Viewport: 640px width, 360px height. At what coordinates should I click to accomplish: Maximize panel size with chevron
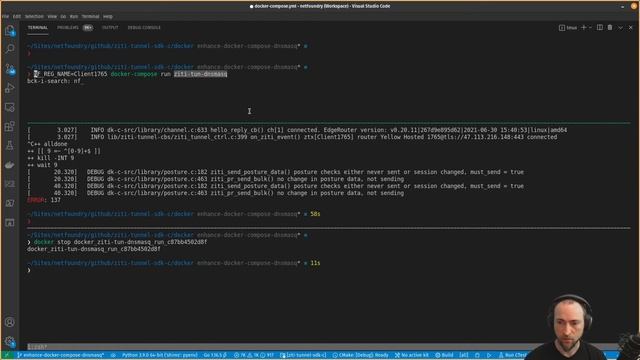click(x=620, y=27)
